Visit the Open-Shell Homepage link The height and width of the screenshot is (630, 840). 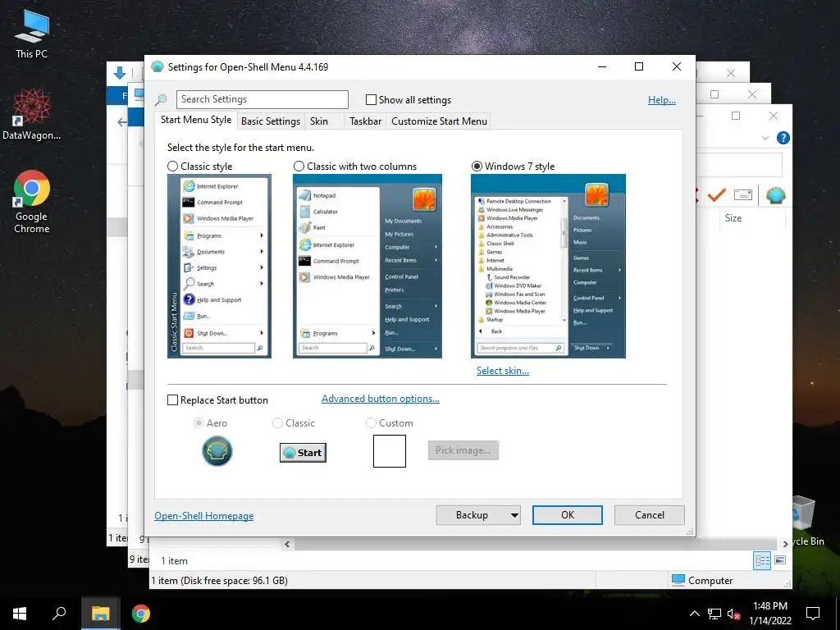coord(204,516)
